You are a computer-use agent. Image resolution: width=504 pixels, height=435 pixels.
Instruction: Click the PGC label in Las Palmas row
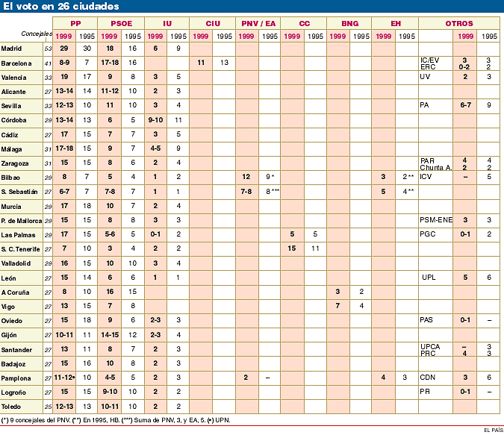pyautogui.click(x=428, y=234)
